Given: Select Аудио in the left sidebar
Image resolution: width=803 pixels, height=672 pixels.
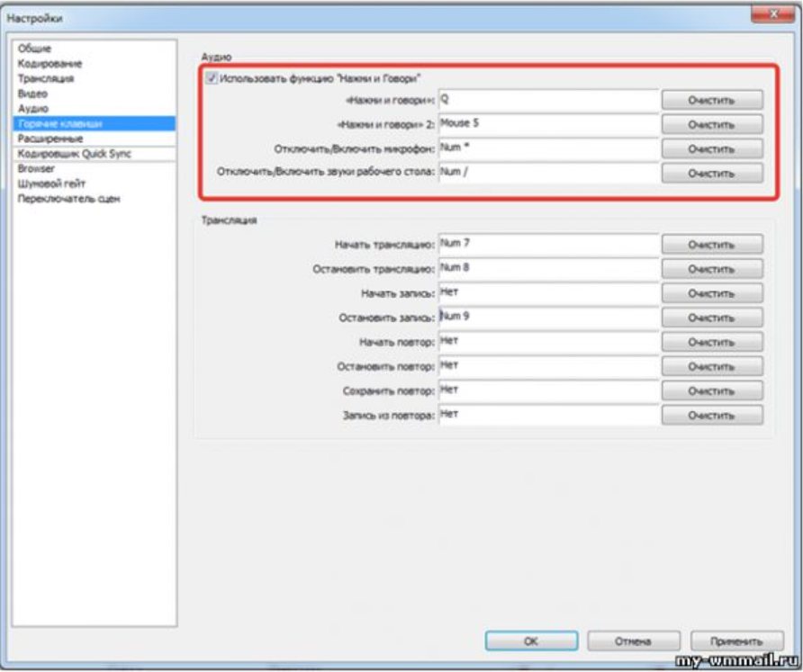Looking at the screenshot, I should click(x=32, y=109).
